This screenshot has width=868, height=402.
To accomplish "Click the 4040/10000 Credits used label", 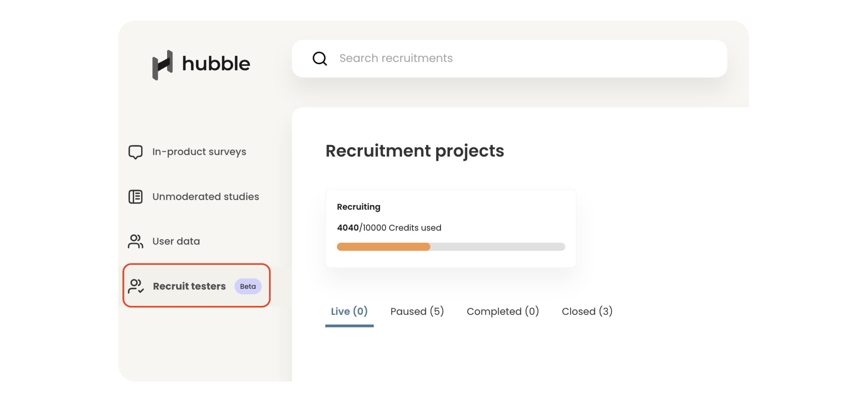I will pos(389,228).
